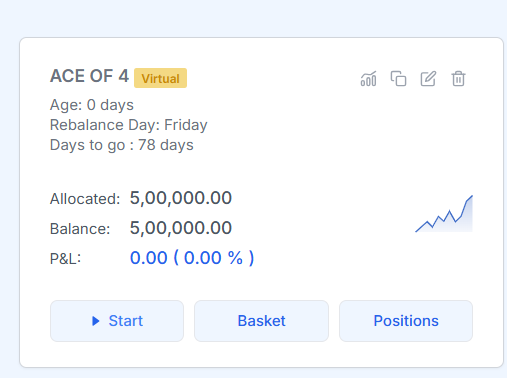Click the P&L percentage value
Viewport: 507px width, 378px height.
tap(214, 258)
